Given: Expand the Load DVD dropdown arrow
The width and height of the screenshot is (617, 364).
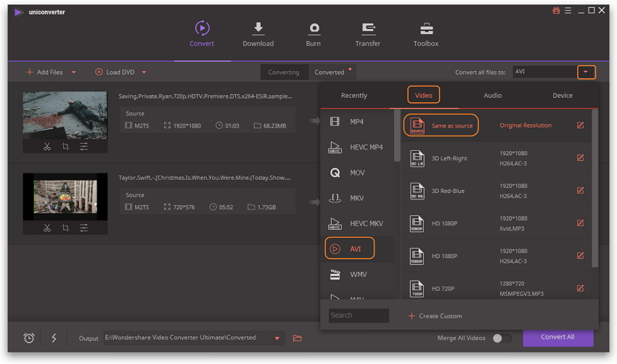Looking at the screenshot, I should coord(144,73).
